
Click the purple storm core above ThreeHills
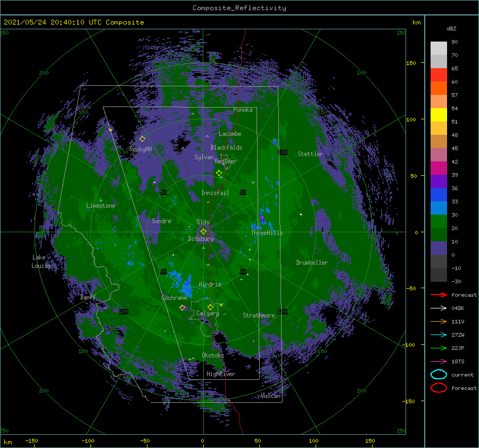point(262,218)
